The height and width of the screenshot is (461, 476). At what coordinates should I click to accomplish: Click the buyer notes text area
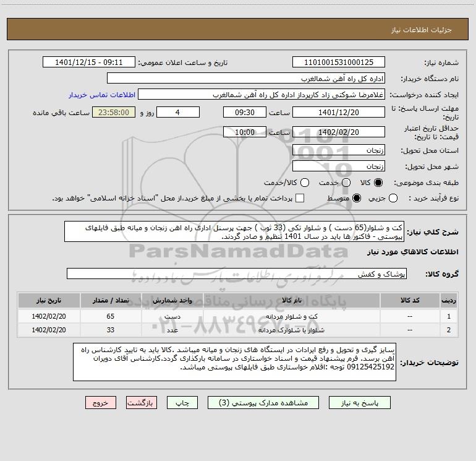click(234, 362)
